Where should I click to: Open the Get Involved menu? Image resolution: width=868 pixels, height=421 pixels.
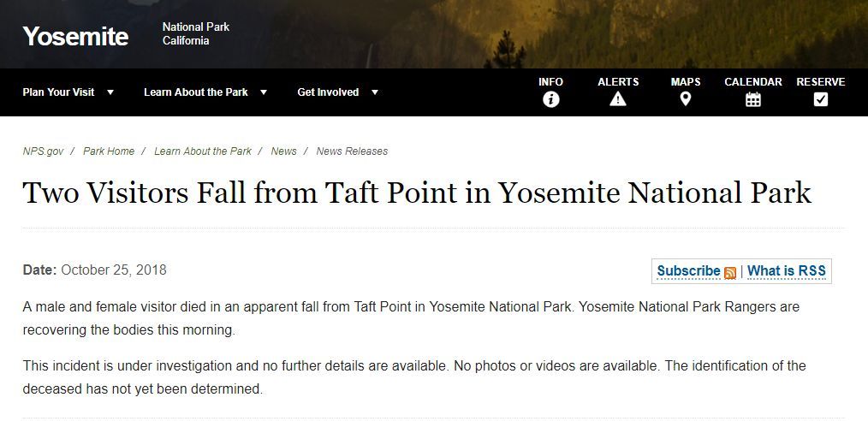coord(328,92)
